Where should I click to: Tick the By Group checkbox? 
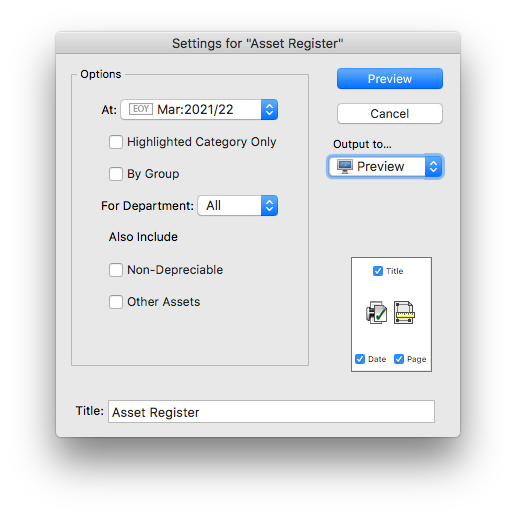[x=116, y=174]
